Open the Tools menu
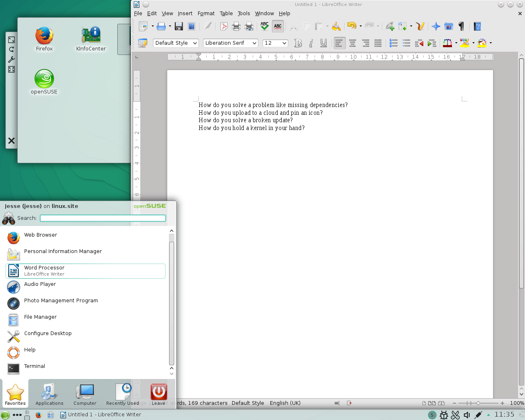Viewport: 525px width, 420px height. pyautogui.click(x=244, y=14)
